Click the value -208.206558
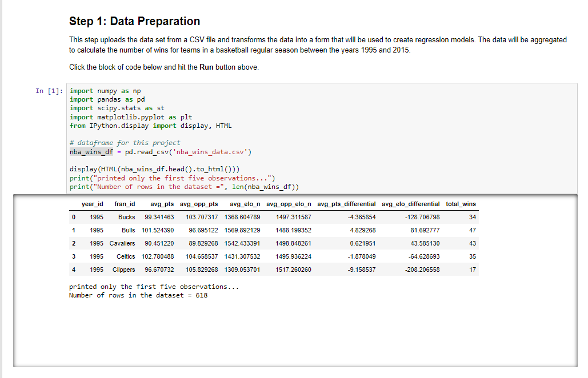Screen dimensions: 588x378 pyautogui.click(x=423, y=270)
